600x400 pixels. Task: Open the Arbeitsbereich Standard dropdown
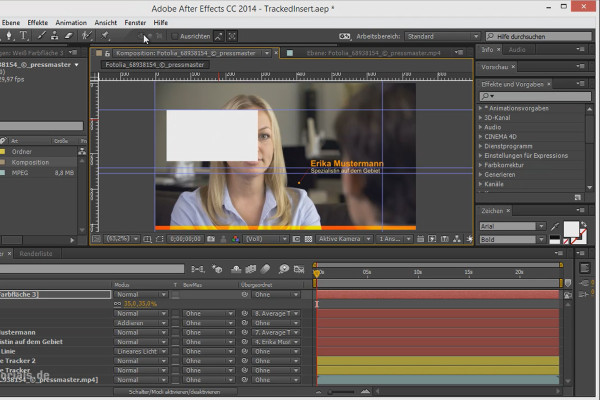pyautogui.click(x=442, y=36)
